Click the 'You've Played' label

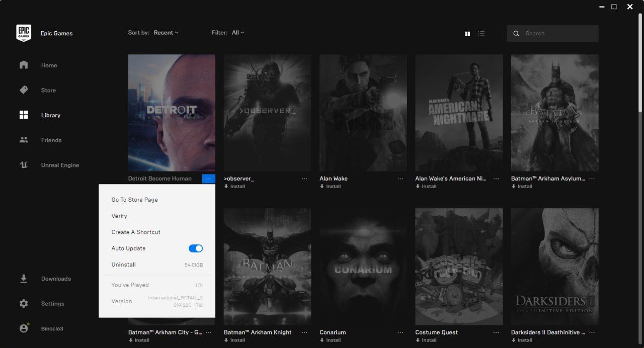(130, 285)
